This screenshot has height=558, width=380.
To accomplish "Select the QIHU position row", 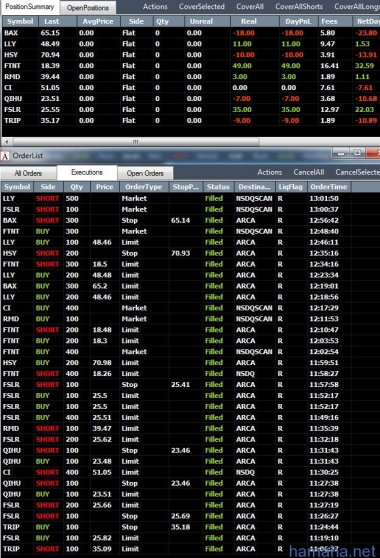I will 191,99.
